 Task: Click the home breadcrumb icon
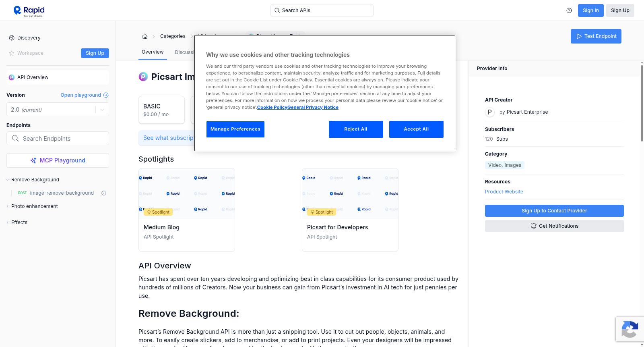(x=145, y=36)
